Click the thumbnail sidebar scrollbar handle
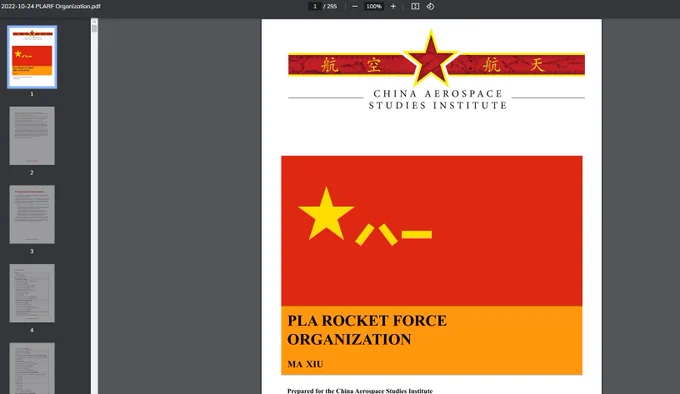 tap(95, 29)
